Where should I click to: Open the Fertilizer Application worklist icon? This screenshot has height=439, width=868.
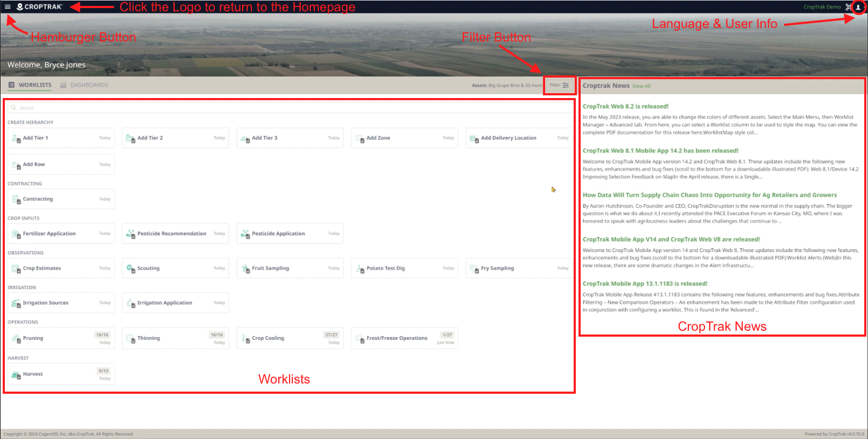17,234
